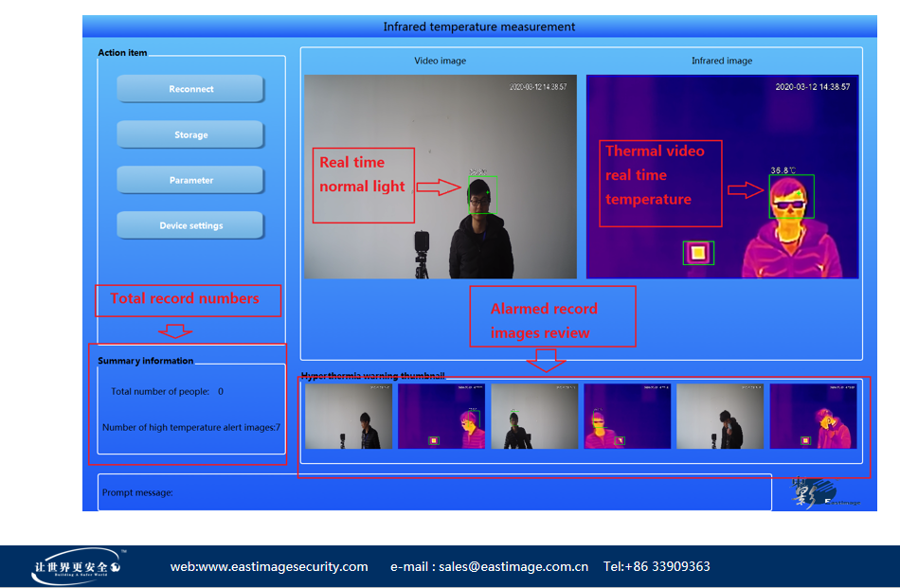Click the 36.8℃ temperature reading

783,170
